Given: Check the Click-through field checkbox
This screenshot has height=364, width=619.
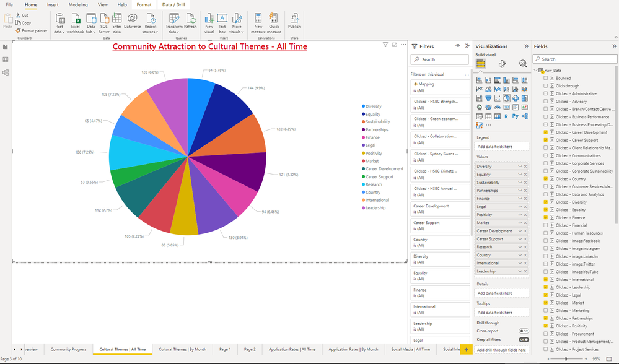Looking at the screenshot, I should (545, 85).
